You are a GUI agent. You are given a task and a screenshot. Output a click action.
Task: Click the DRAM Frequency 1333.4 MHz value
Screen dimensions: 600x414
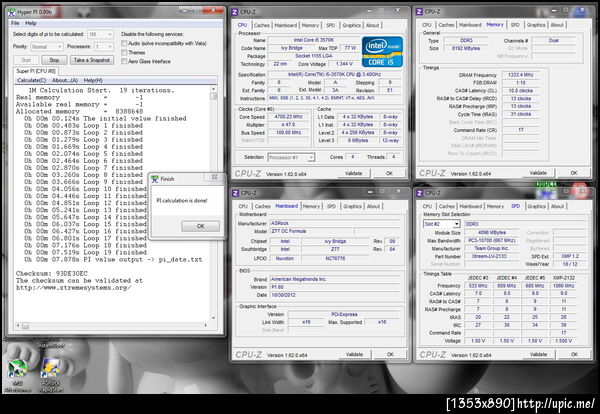(x=520, y=75)
